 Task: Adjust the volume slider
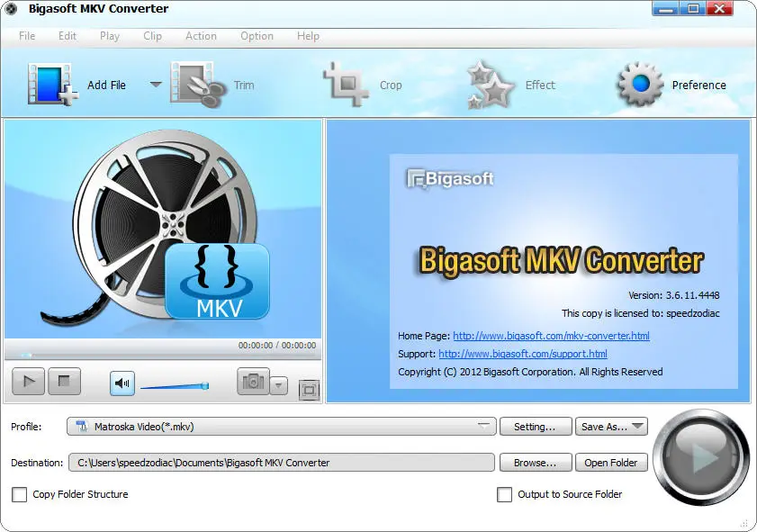tap(175, 386)
